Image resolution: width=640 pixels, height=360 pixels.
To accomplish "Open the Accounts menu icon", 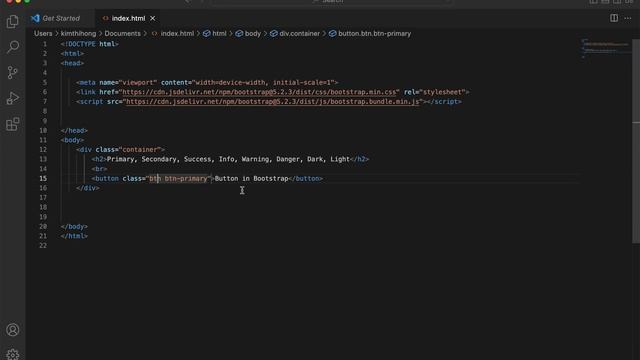I will click(x=13, y=330).
